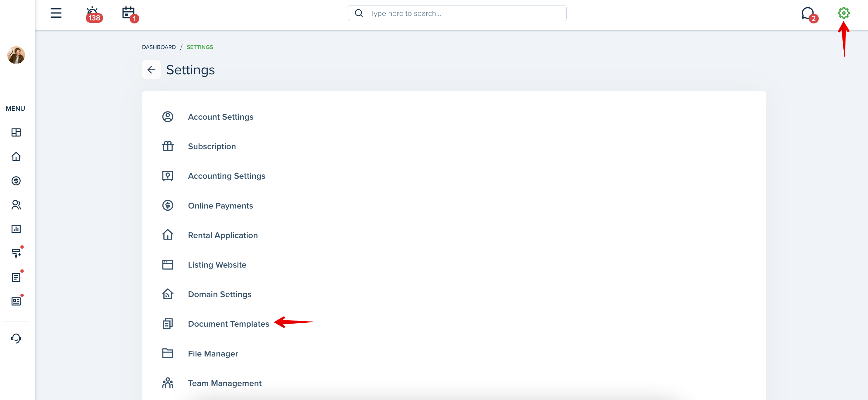This screenshot has width=868, height=400.
Task: Click the Team Management group icon
Action: coord(168,383)
